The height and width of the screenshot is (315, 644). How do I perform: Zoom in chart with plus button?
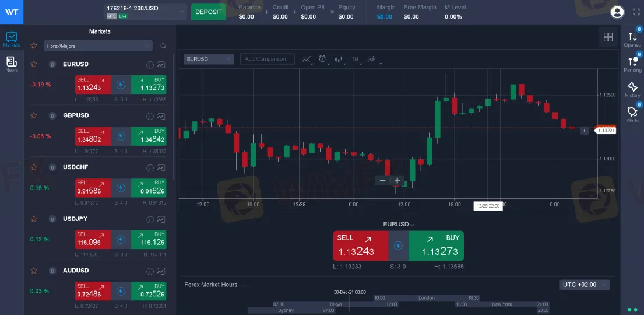point(397,180)
